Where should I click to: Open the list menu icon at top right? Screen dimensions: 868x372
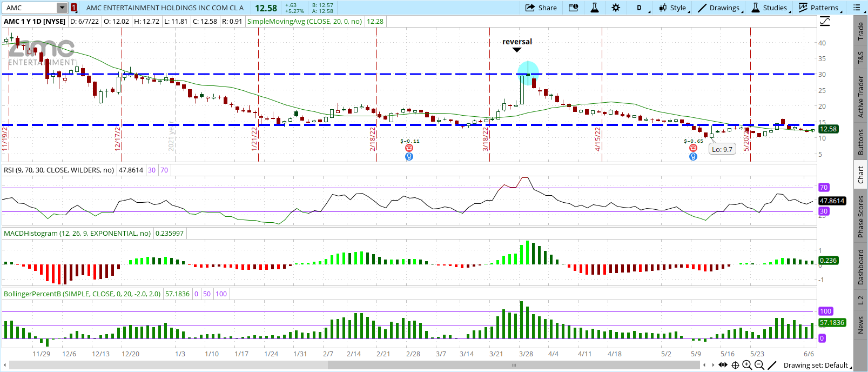(x=857, y=8)
